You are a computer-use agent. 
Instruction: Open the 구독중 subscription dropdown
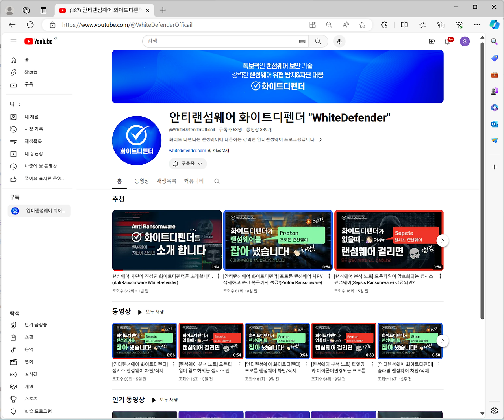(188, 164)
